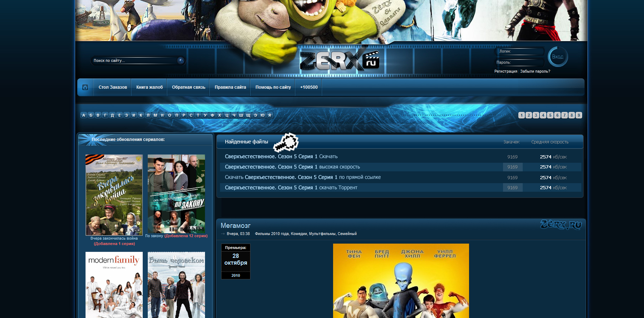
Task: Filter titles starting with digit 9
Action: [x=579, y=115]
